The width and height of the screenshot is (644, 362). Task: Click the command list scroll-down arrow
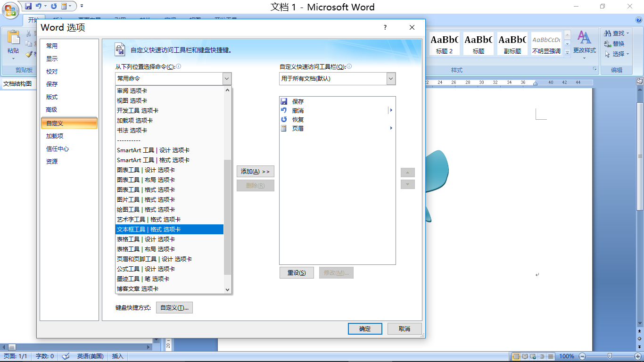228,290
